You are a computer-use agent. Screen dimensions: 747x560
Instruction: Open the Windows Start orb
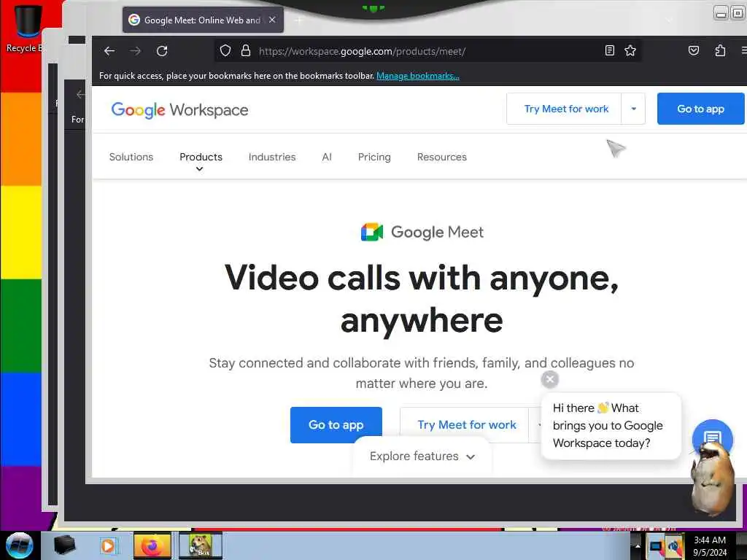click(20, 545)
